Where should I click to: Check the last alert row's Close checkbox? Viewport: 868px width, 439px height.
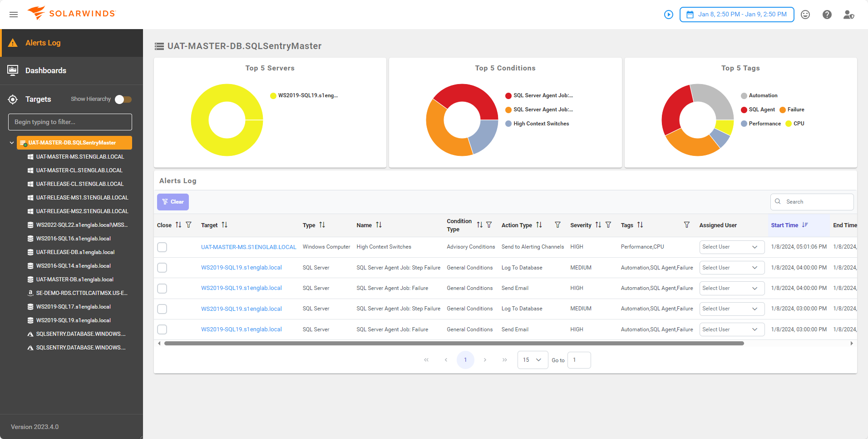pyautogui.click(x=162, y=329)
